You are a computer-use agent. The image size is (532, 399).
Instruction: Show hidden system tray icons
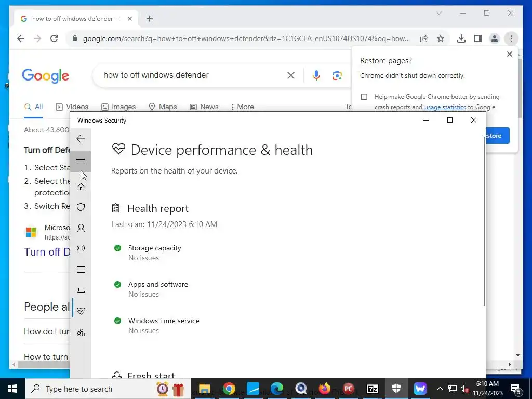[440, 389]
